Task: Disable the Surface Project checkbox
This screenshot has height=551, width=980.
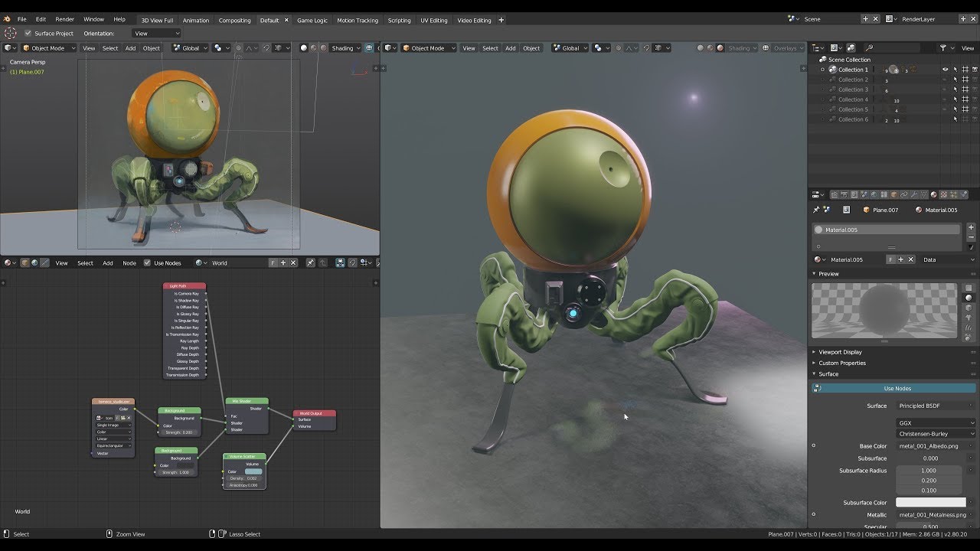Action: [28, 33]
